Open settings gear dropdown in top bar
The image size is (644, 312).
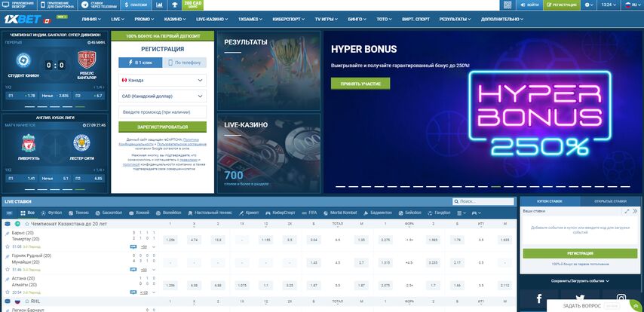[589, 5]
